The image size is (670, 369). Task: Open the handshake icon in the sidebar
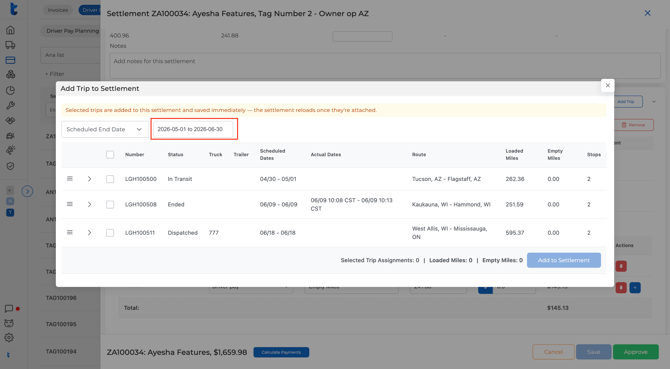(x=10, y=120)
